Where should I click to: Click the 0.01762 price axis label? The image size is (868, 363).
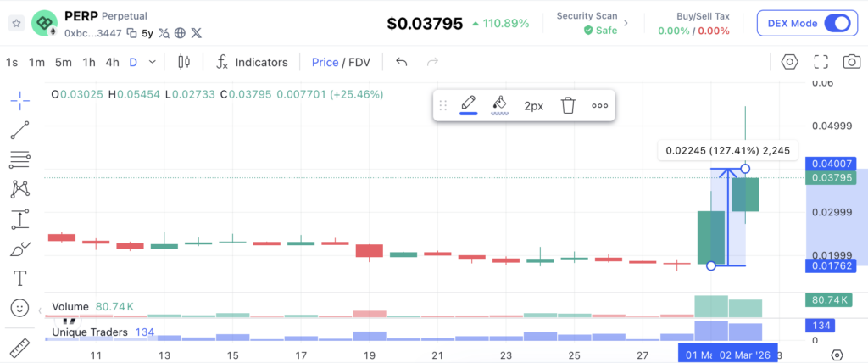click(x=831, y=266)
